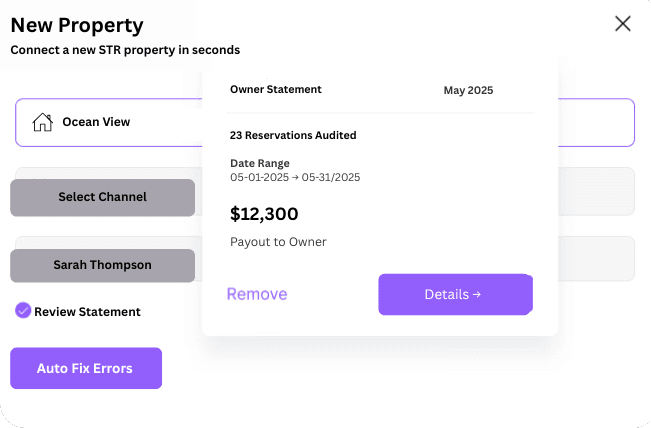
Task: Click the house icon beside Ocean View
Action: point(42,122)
